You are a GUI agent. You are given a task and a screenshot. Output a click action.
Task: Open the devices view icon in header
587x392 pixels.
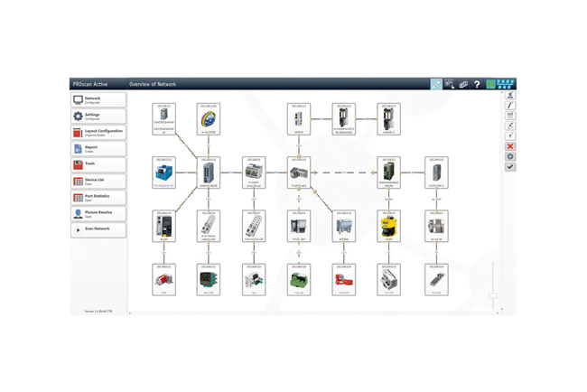click(x=463, y=84)
